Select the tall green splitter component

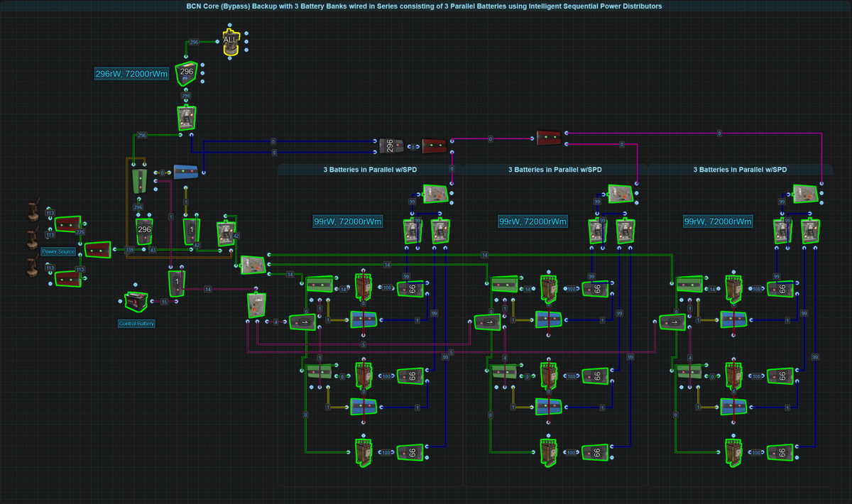[138, 180]
